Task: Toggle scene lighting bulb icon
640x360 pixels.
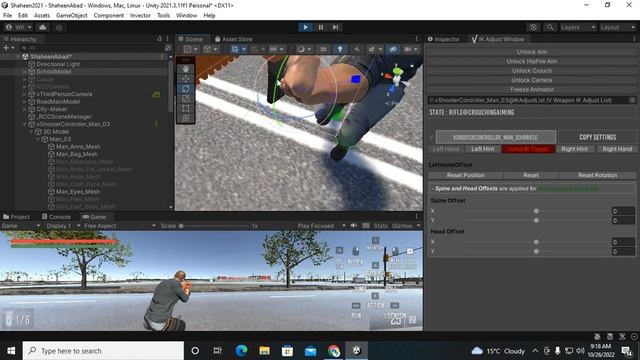Action: pyautogui.click(x=340, y=49)
